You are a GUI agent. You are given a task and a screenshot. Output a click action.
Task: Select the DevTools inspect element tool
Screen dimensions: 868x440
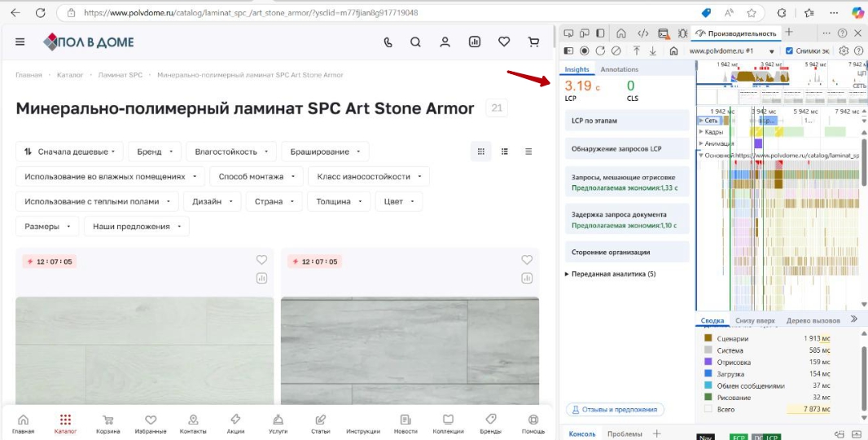pos(568,33)
